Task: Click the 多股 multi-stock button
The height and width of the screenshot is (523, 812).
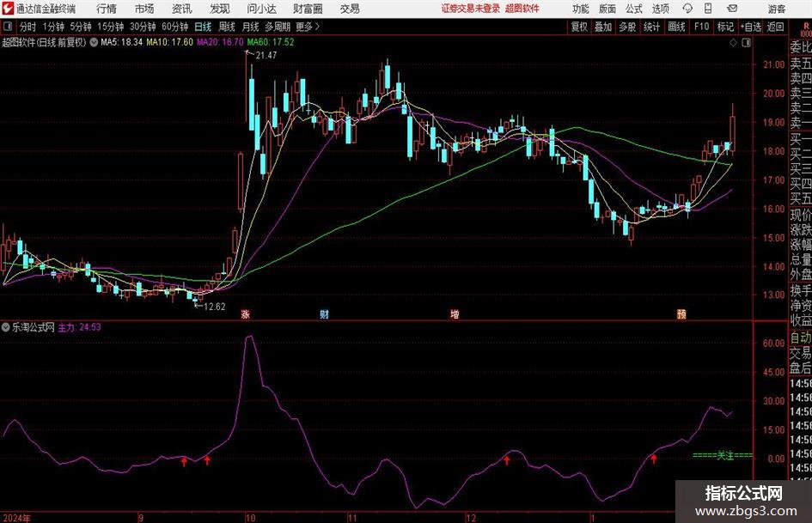Action: tap(627, 27)
